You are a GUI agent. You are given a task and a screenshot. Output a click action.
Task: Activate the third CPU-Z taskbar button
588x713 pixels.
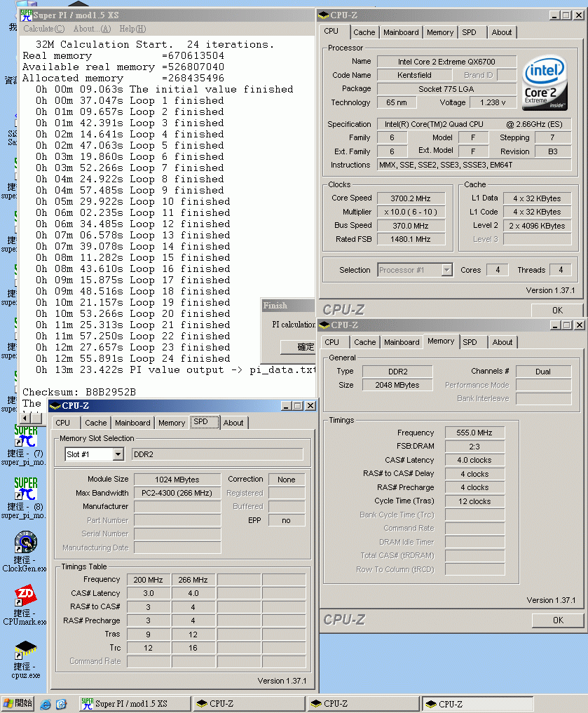(477, 703)
